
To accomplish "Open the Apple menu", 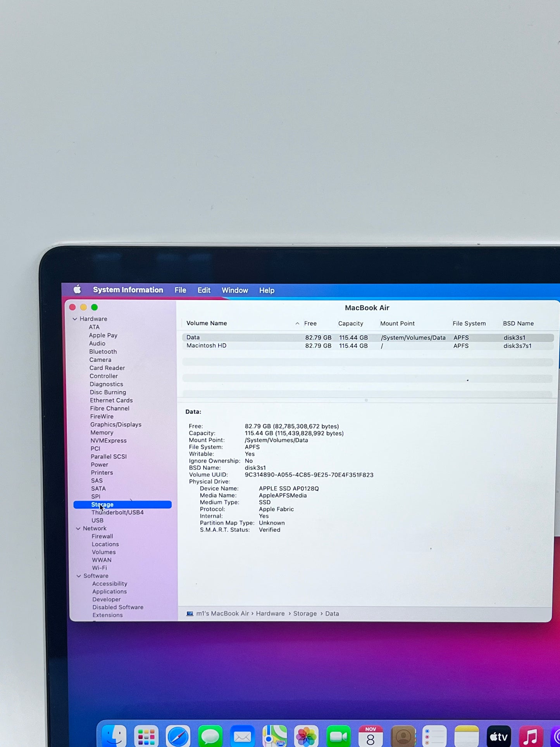I will point(77,290).
